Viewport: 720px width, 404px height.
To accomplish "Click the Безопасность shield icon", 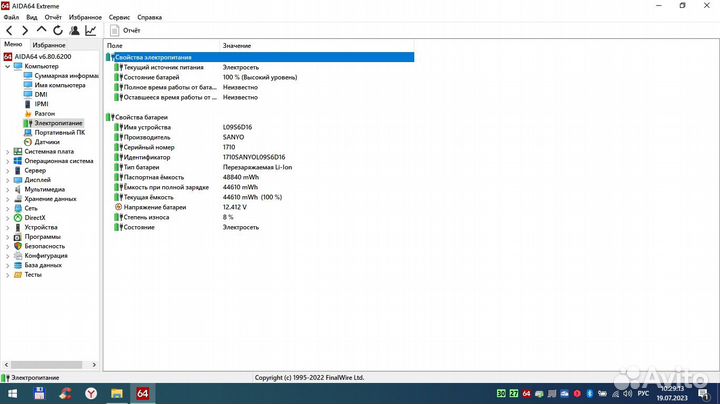I will point(18,246).
